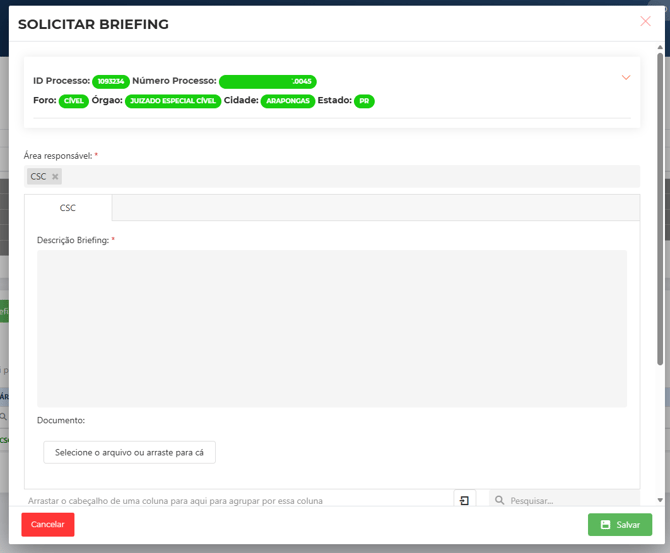Image resolution: width=670 pixels, height=553 pixels.
Task: Click the magnifier icon in search box
Action: (499, 500)
